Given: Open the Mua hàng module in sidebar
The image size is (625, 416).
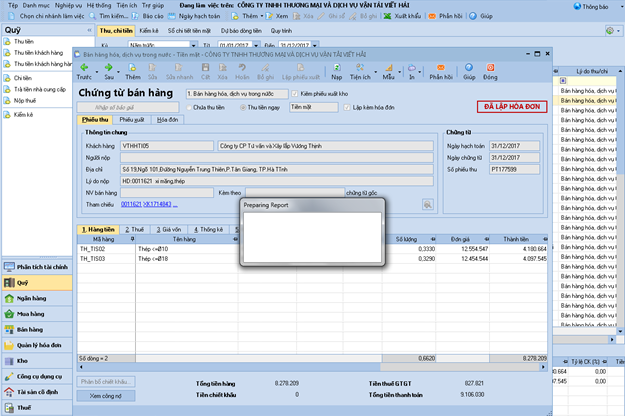Looking at the screenshot, I should (x=37, y=314).
